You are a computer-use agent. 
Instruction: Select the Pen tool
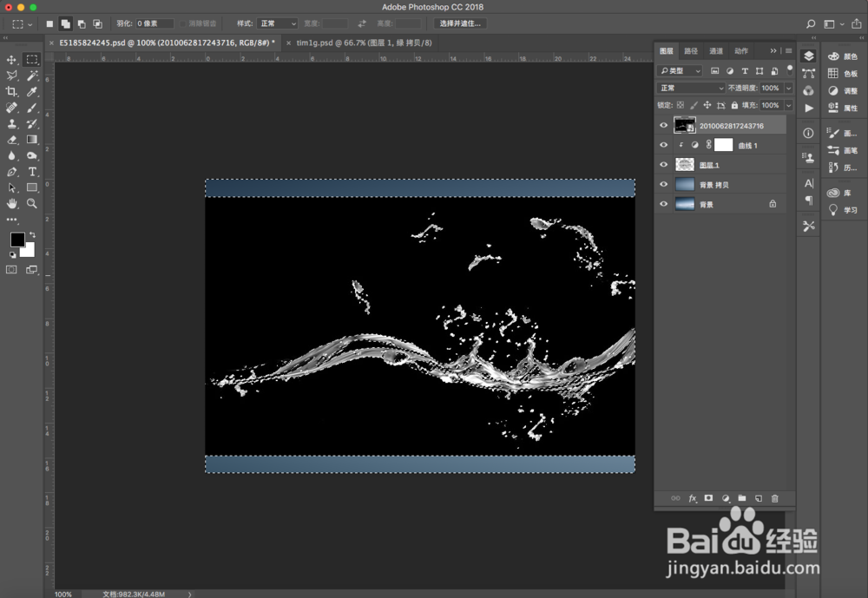point(11,172)
